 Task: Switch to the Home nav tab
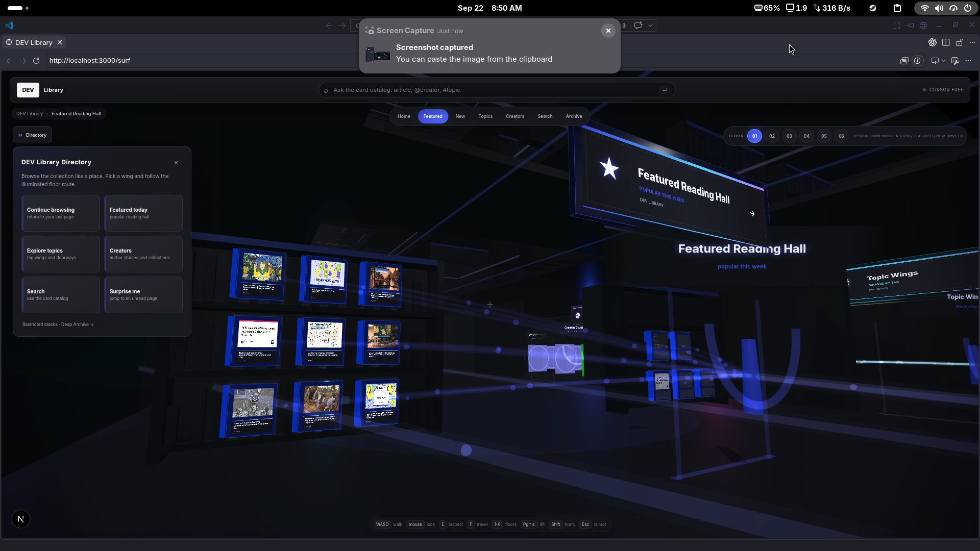point(404,116)
